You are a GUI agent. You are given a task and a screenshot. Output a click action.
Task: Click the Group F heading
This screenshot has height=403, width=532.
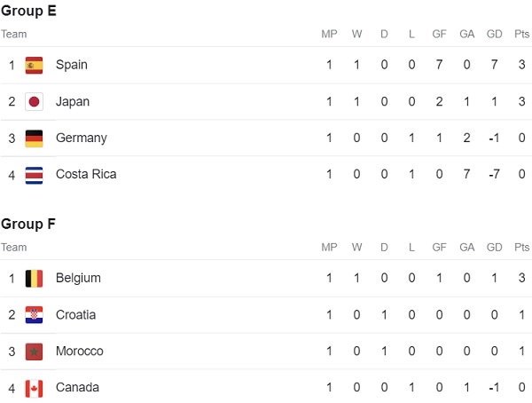pos(28,224)
